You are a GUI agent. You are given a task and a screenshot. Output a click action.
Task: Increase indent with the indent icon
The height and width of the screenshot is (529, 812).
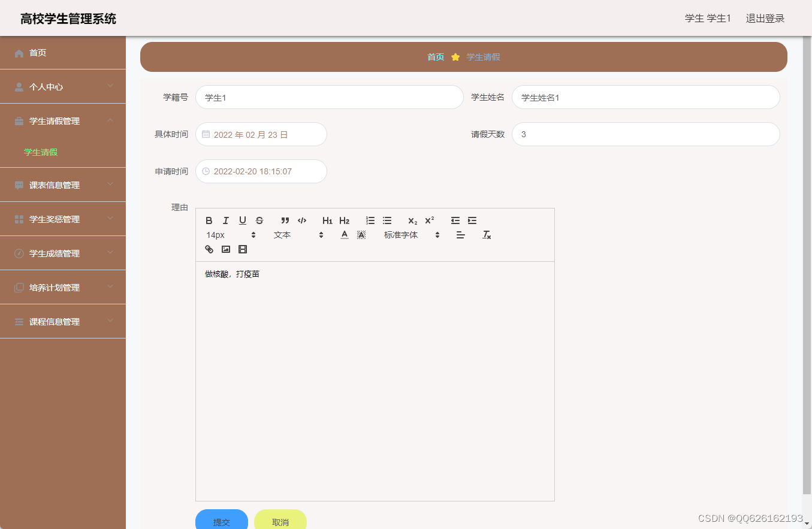pyautogui.click(x=472, y=220)
